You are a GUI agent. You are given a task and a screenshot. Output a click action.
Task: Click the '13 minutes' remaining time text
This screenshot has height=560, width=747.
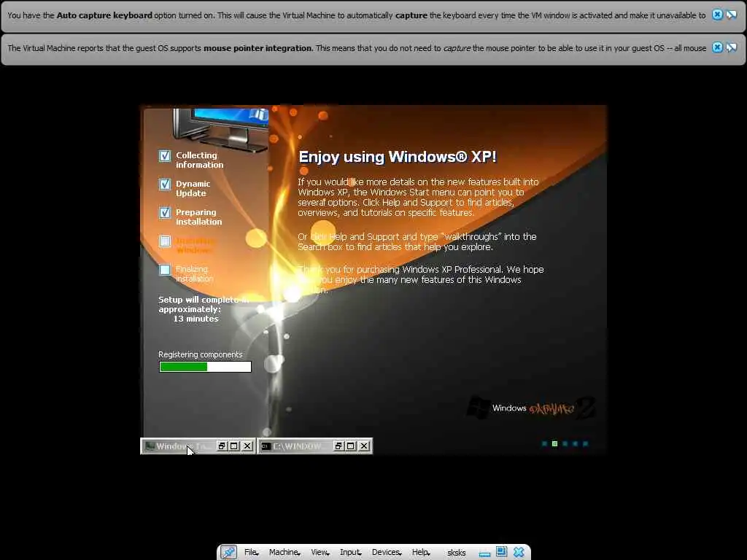pyautogui.click(x=196, y=319)
